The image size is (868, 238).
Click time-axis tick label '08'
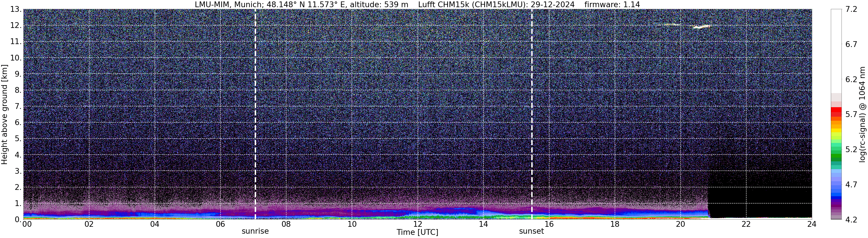tap(286, 224)
